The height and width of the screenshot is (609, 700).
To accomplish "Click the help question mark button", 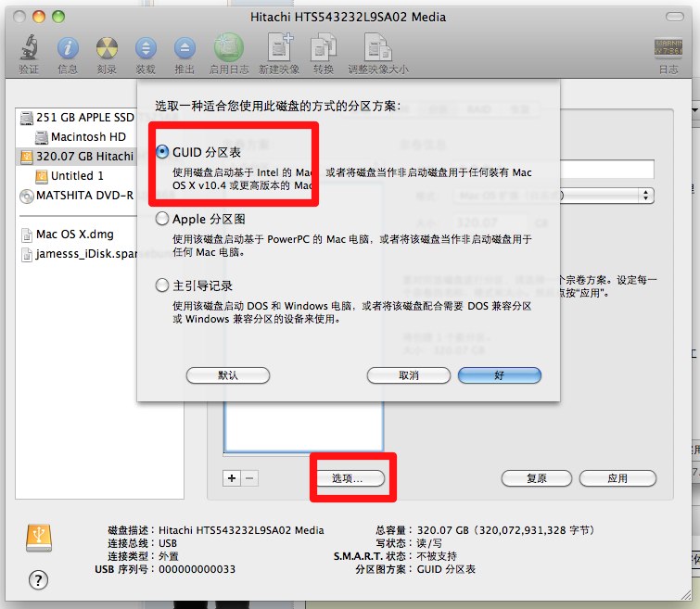I will click(38, 580).
